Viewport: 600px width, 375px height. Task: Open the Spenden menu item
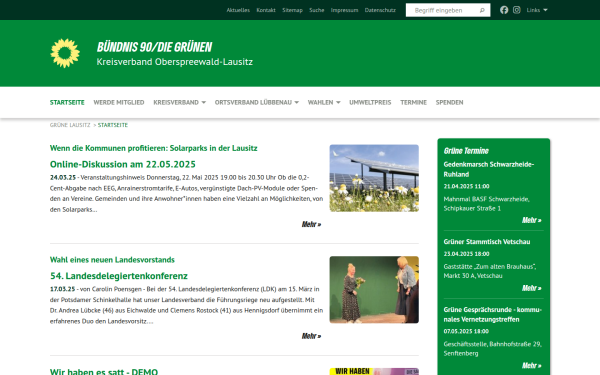pyautogui.click(x=449, y=103)
